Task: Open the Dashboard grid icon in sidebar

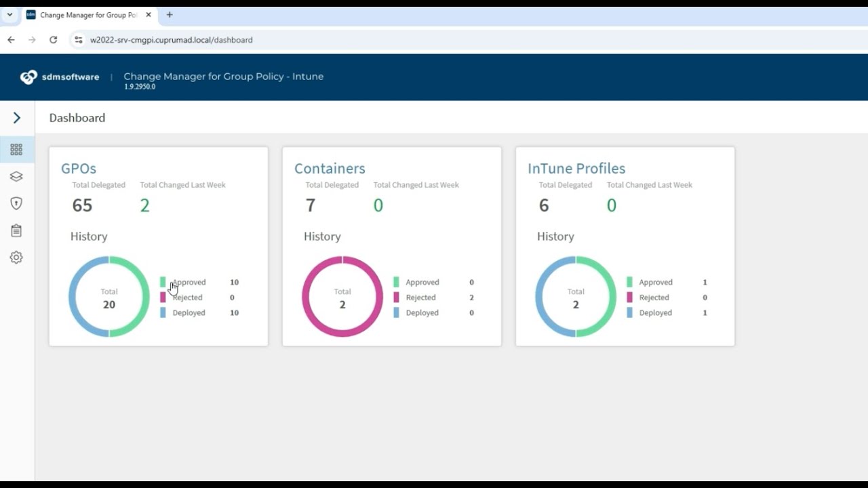Action: (x=16, y=149)
